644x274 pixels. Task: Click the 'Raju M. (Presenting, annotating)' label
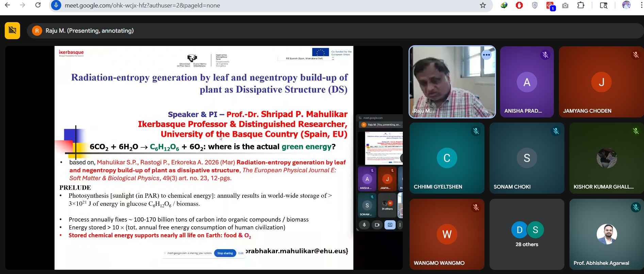(89, 31)
